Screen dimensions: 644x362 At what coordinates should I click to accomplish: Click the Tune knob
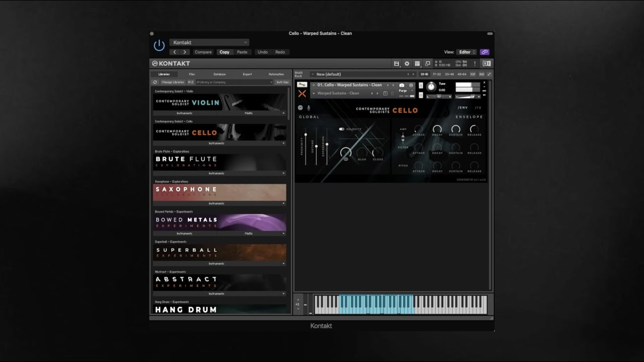point(431,86)
